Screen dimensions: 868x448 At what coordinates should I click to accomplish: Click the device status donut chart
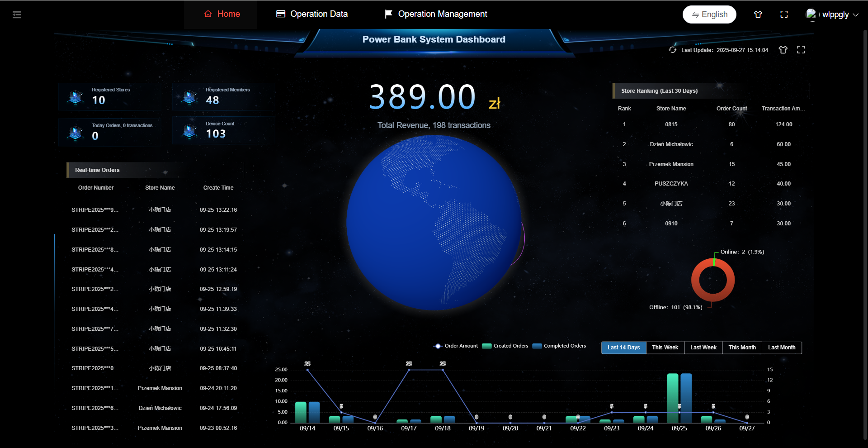click(x=713, y=280)
